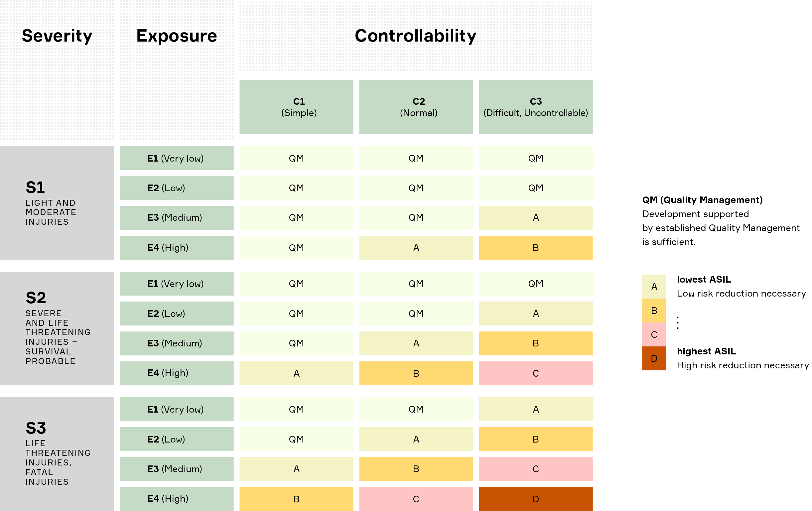
Task: Click the E3 (Medium) label under S3
Action: [176, 469]
